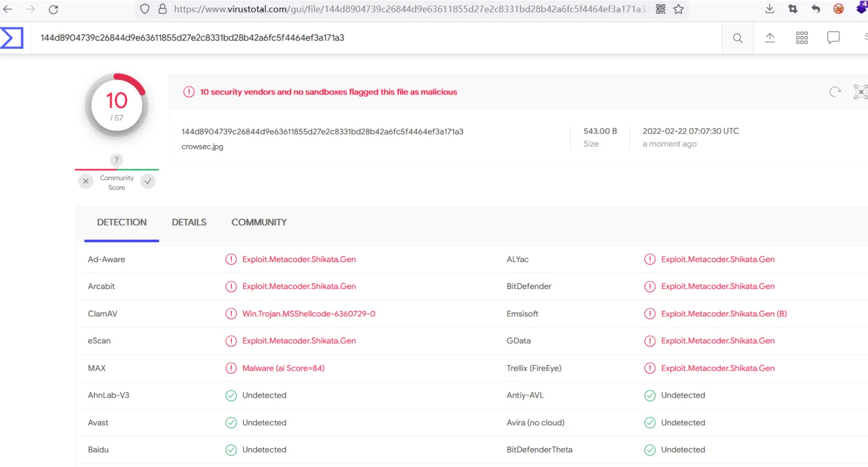868x467 pixels.
Task: Open the browser downloads panel
Action: (x=770, y=9)
